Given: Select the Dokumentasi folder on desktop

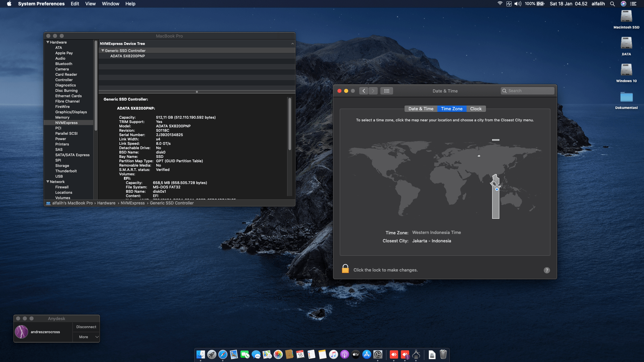Looking at the screenshot, I should pyautogui.click(x=626, y=100).
